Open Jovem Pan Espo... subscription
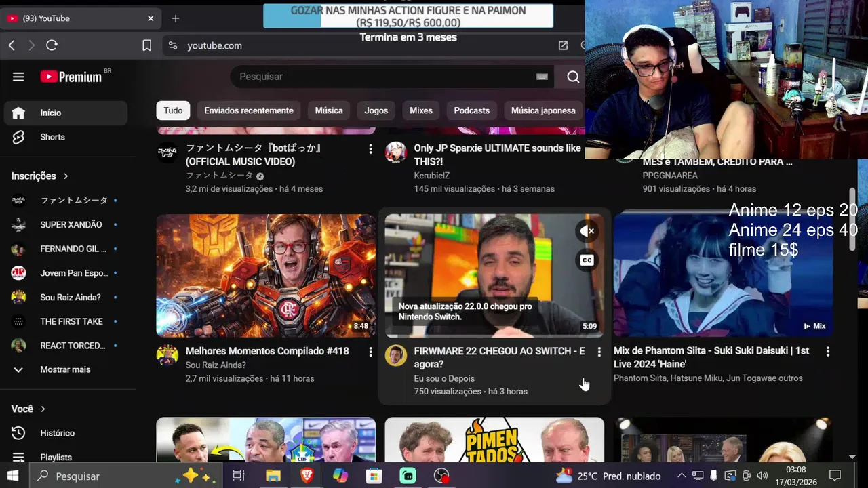The image size is (868, 488). (65, 273)
